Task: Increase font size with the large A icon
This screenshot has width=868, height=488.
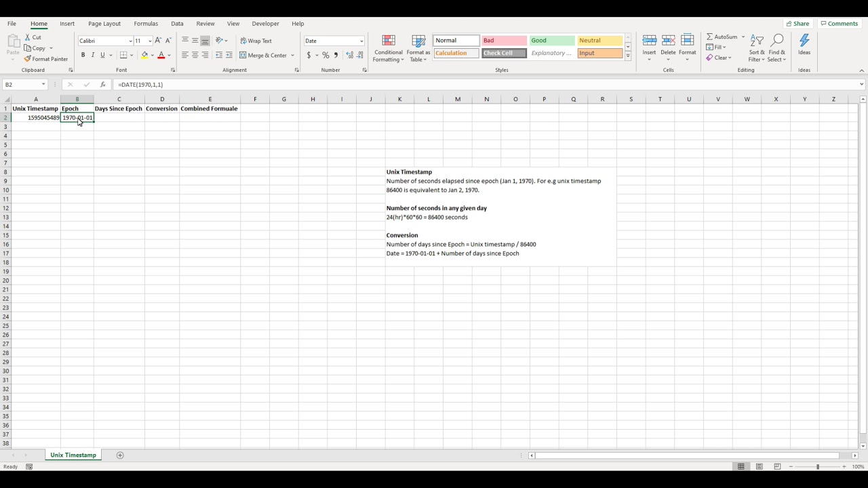Action: [x=158, y=41]
